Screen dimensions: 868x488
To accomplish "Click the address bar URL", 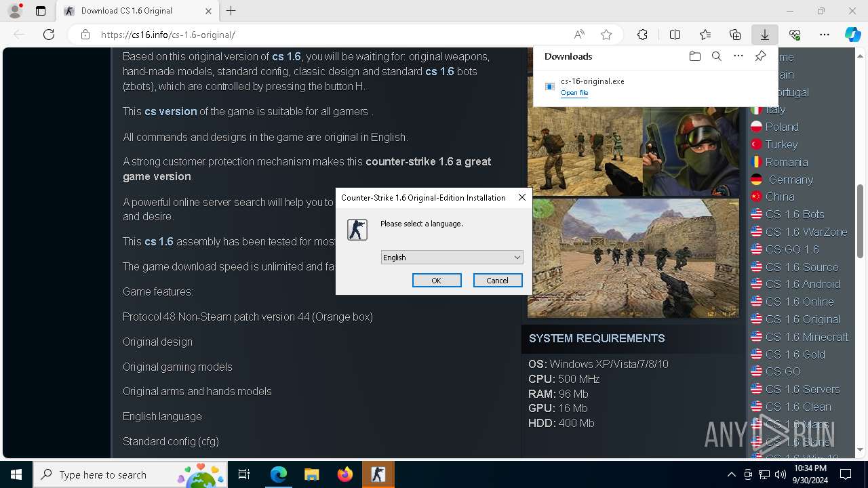I will pos(167,35).
